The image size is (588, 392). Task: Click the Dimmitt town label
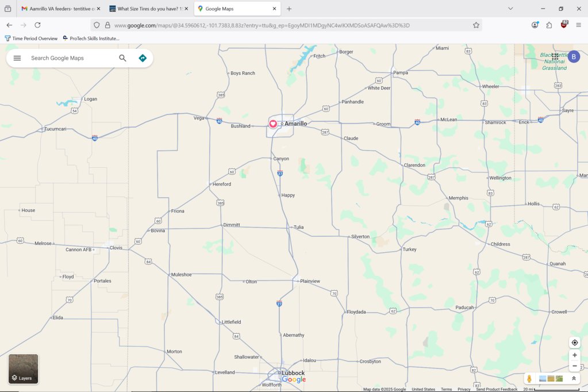[232, 225]
